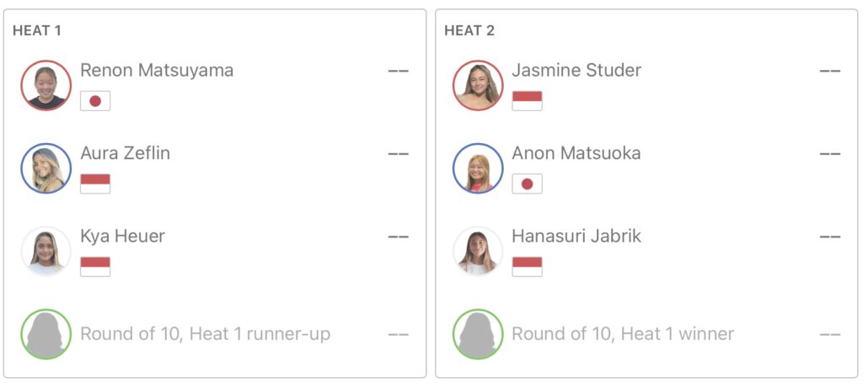Click the flag icon below Kya Heuer

pos(95,267)
